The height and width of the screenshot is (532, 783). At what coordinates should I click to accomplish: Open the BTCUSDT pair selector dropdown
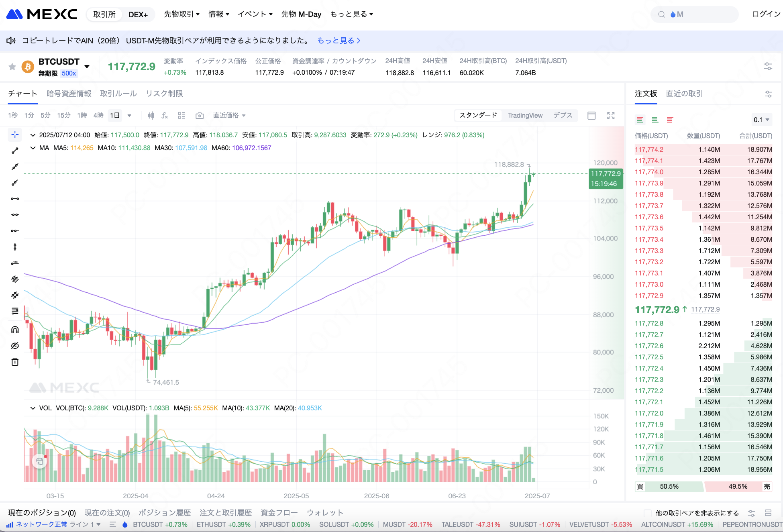tap(87, 67)
